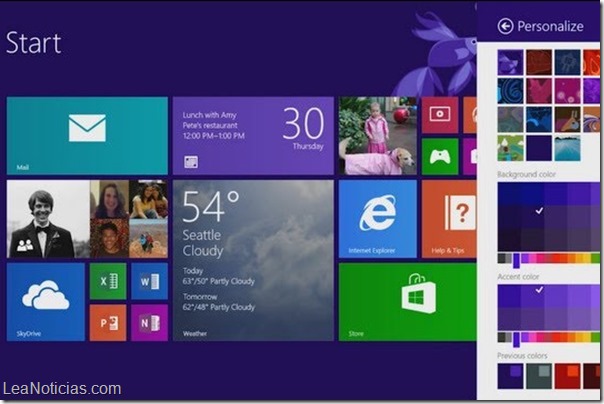
Task: Click the background color hue slider strip
Action: [x=549, y=258]
